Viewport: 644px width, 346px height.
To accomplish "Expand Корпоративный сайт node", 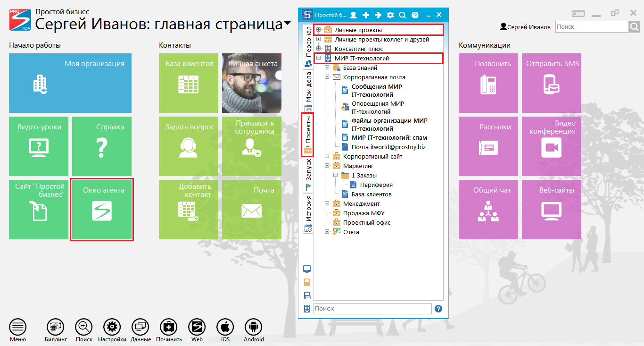I will click(x=327, y=156).
